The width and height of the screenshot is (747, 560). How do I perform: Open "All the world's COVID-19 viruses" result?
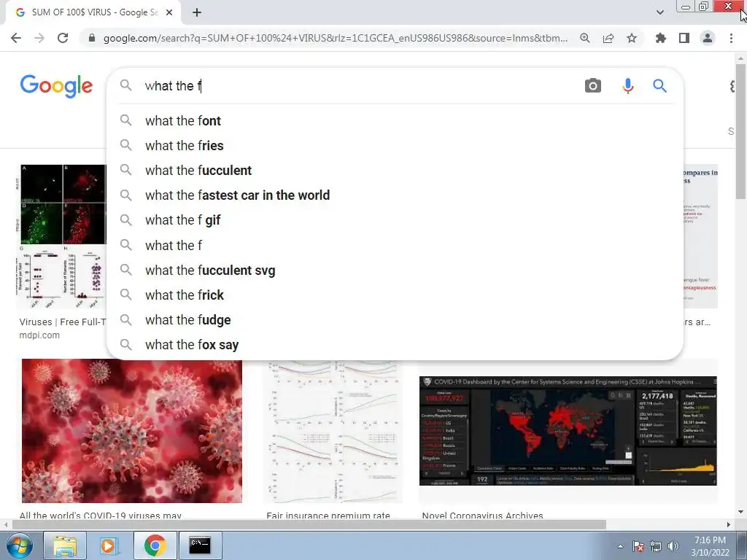[x=101, y=516]
